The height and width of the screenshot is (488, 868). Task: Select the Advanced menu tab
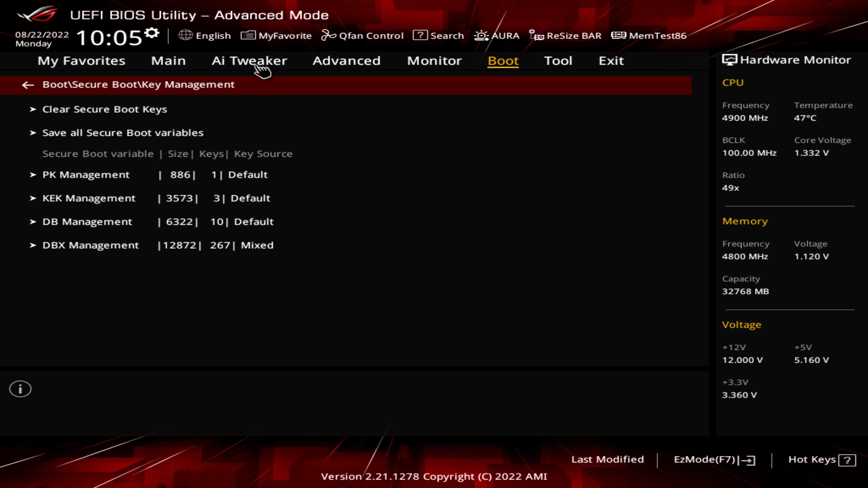346,60
